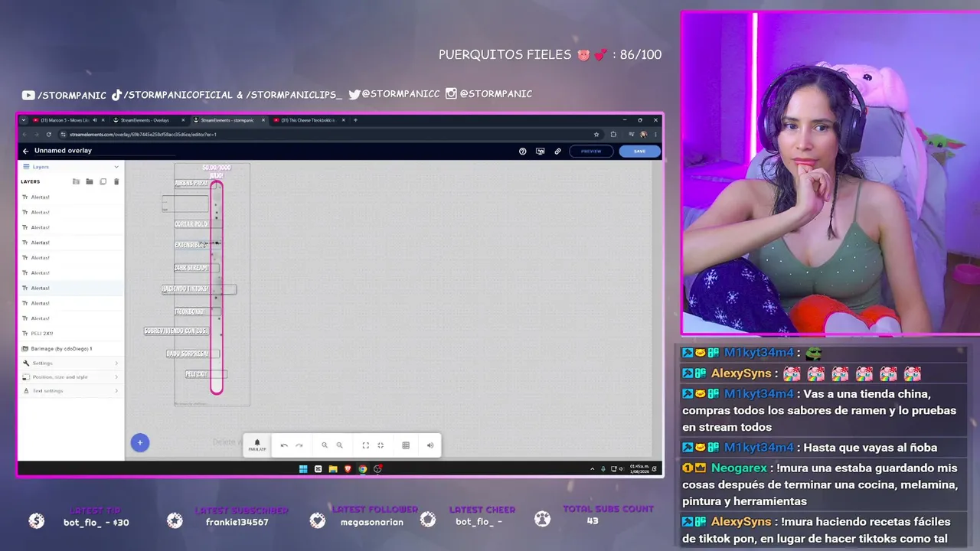Image resolution: width=980 pixels, height=551 pixels.
Task: Expand the Text settings section
Action: 70,390
